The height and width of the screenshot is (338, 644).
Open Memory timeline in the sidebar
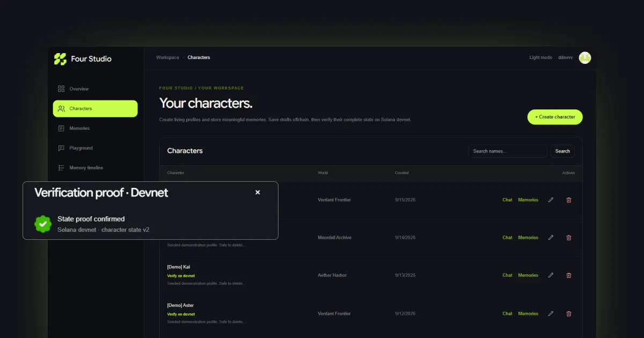(95, 168)
